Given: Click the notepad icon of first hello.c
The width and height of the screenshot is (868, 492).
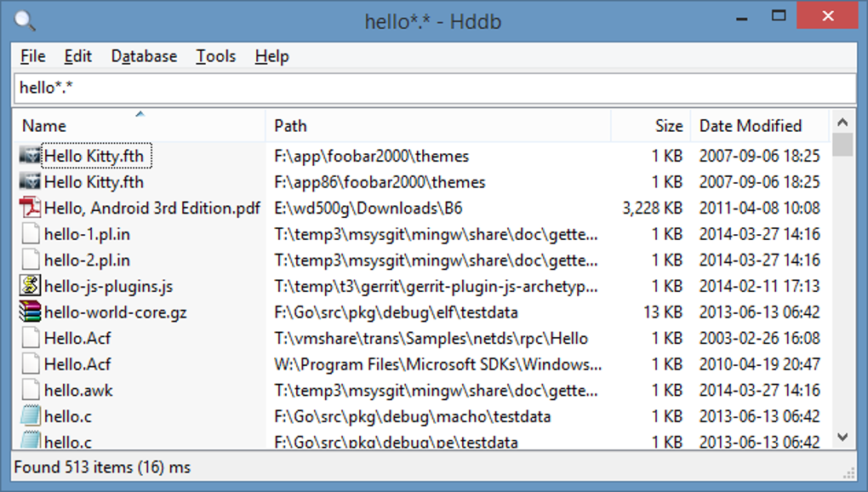Looking at the screenshot, I should pyautogui.click(x=30, y=416).
